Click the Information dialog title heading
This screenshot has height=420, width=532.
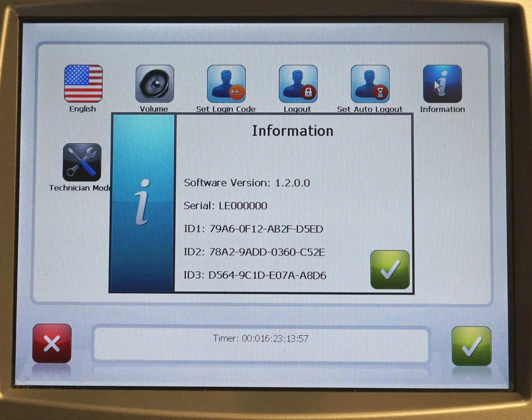click(292, 131)
